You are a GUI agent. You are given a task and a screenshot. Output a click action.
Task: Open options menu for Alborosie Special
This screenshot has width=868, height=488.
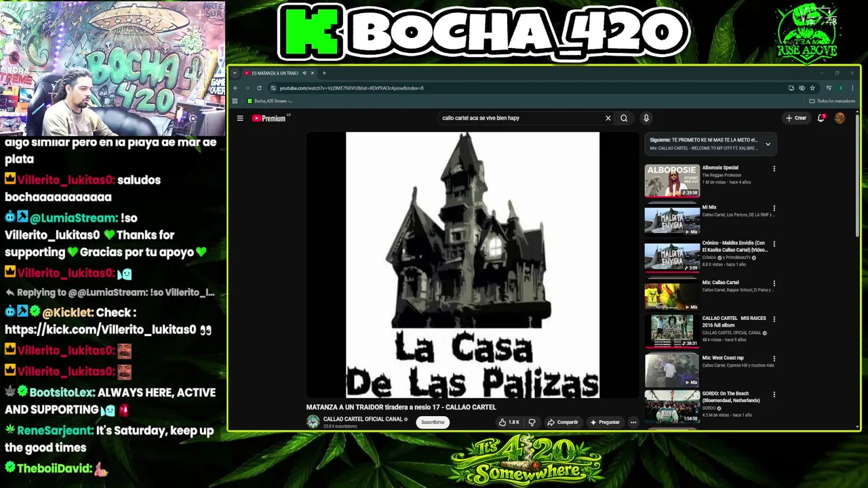774,169
